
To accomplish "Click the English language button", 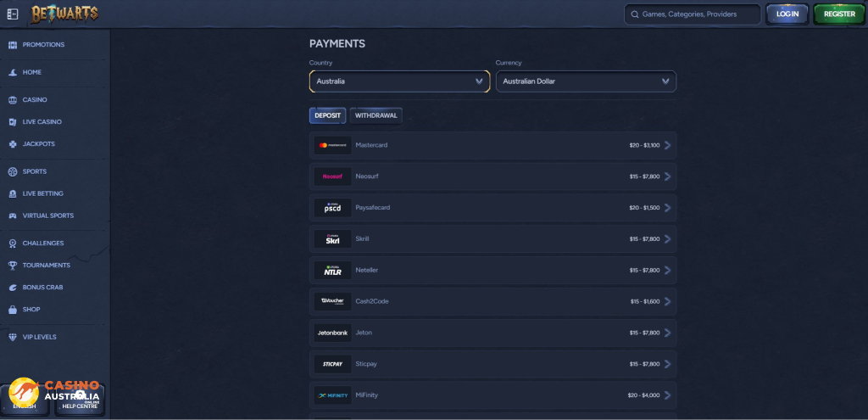I will (x=25, y=400).
